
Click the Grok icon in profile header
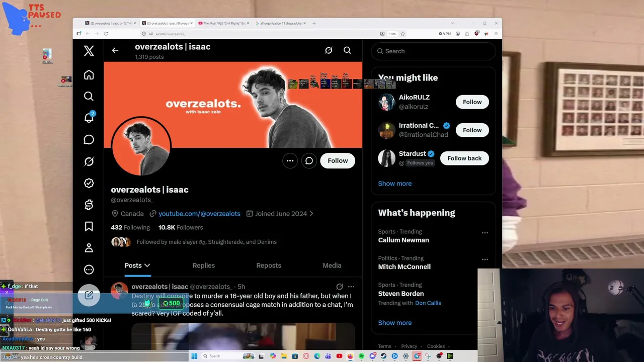[329, 50]
